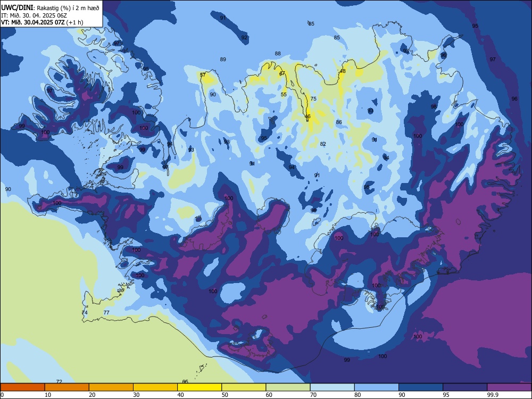The width and height of the screenshot is (532, 399).
Task: Click the '30' tick label on the color scale
Action: [x=136, y=395]
